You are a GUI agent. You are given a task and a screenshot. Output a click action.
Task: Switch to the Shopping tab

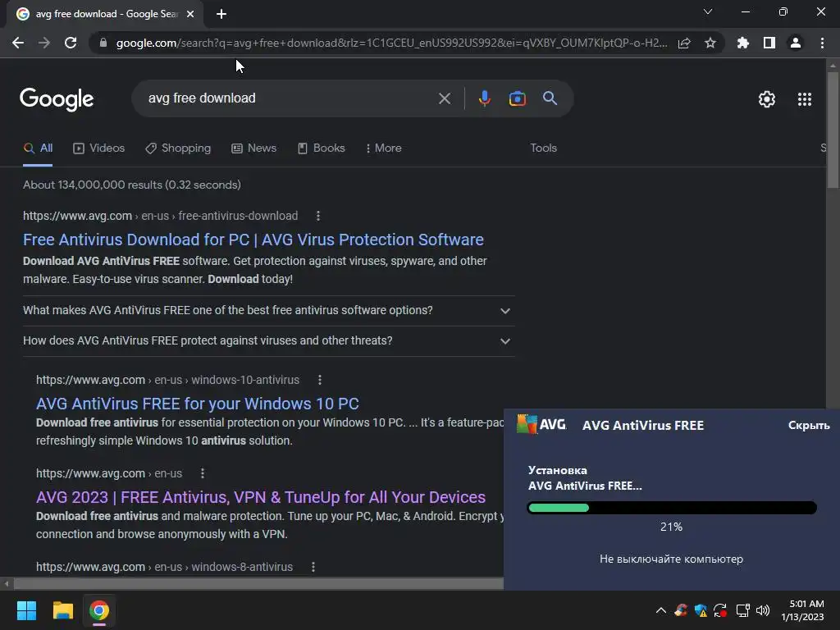click(x=178, y=148)
